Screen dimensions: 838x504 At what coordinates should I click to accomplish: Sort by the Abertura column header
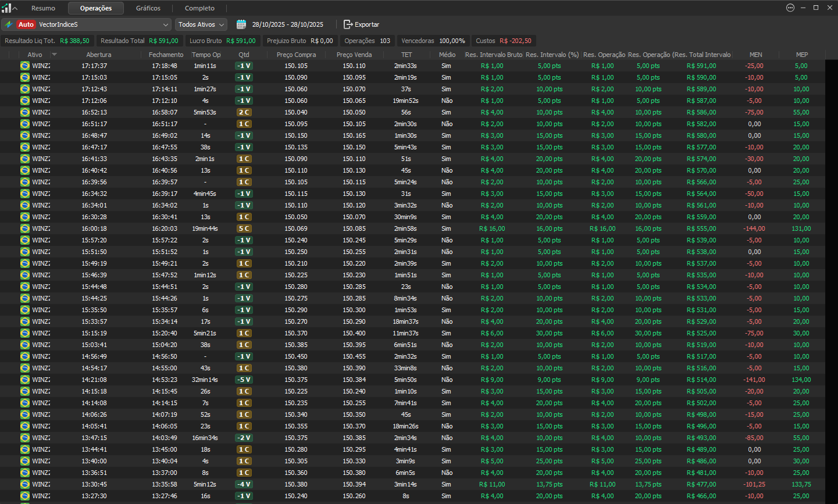click(98, 55)
